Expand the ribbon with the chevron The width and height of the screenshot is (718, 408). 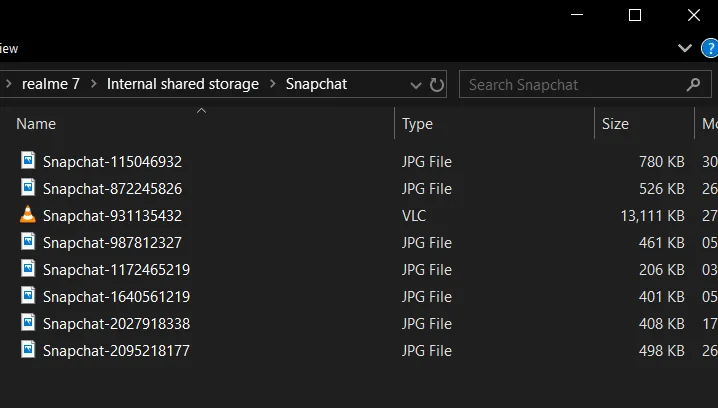(685, 48)
